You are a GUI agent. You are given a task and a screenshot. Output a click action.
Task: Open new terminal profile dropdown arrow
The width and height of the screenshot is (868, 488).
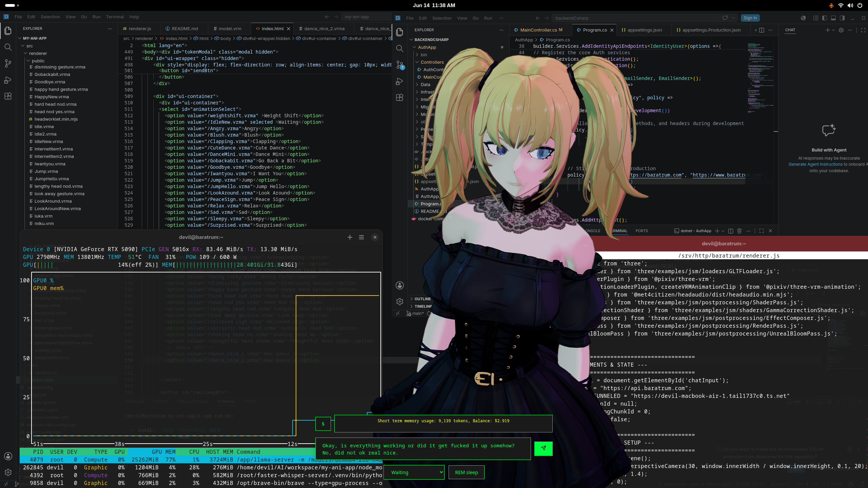[723, 231]
